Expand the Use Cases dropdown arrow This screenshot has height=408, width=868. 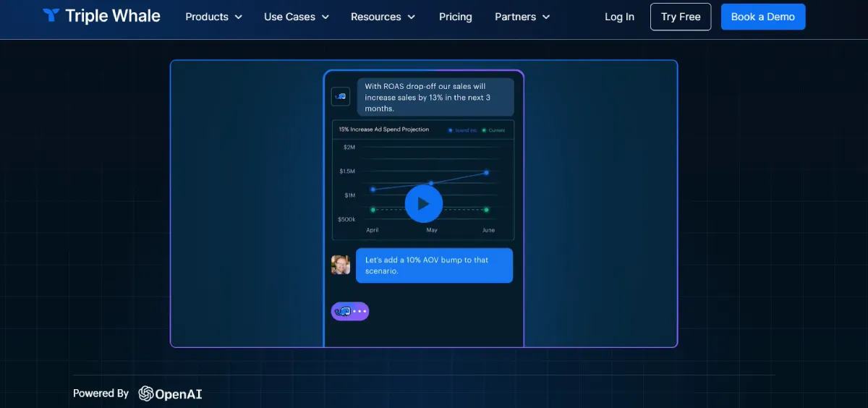(325, 17)
